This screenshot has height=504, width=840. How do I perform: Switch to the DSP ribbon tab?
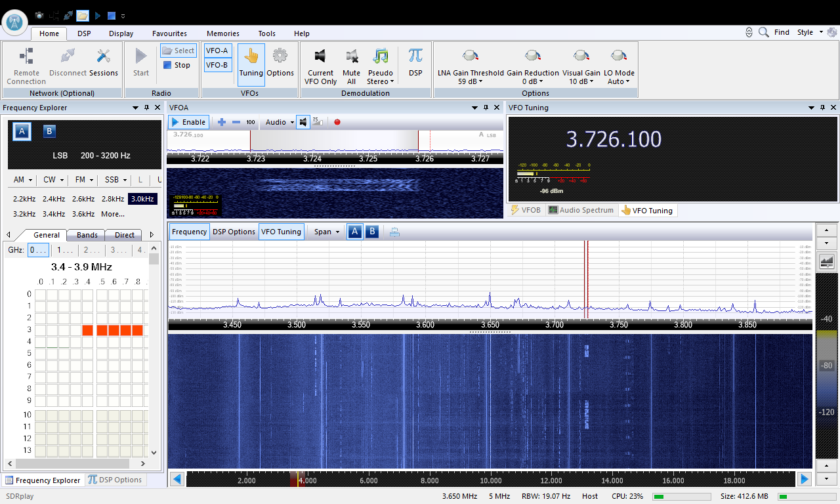tap(84, 33)
